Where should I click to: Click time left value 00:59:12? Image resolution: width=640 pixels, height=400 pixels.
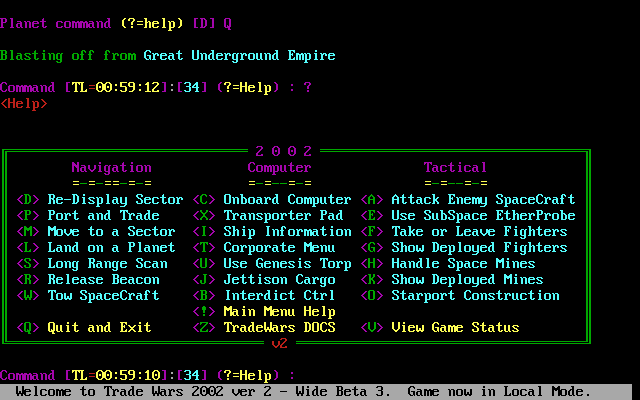pyautogui.click(x=128, y=87)
